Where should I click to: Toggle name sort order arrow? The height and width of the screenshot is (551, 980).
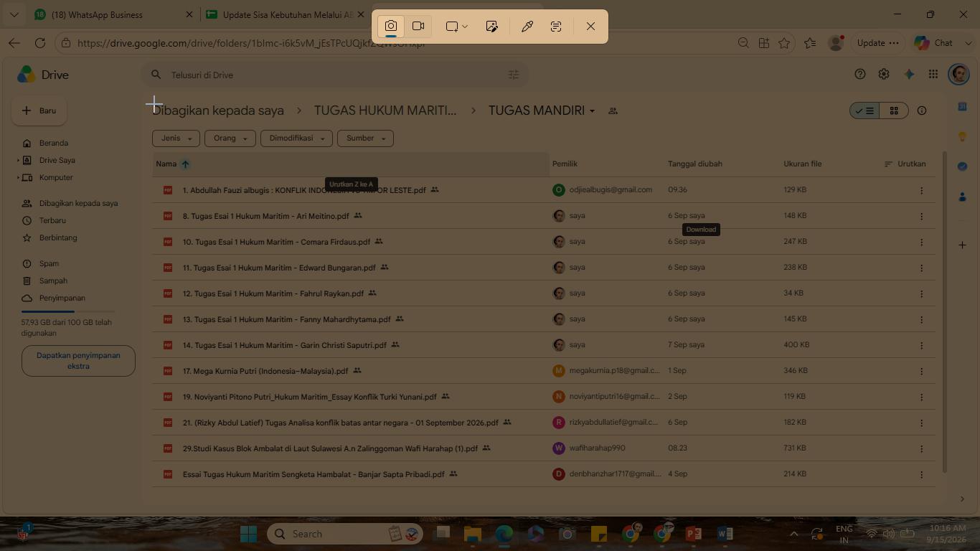(185, 164)
